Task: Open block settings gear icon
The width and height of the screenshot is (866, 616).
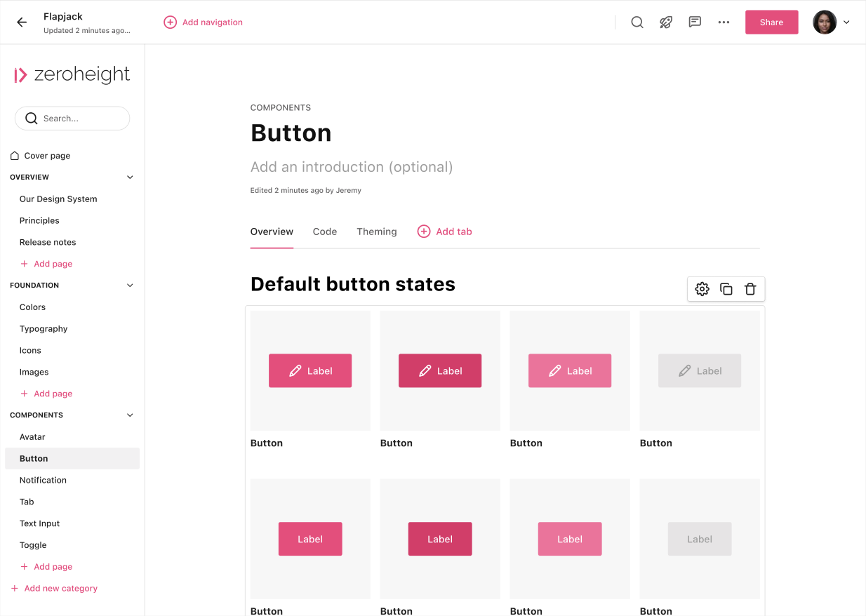Action: (702, 289)
